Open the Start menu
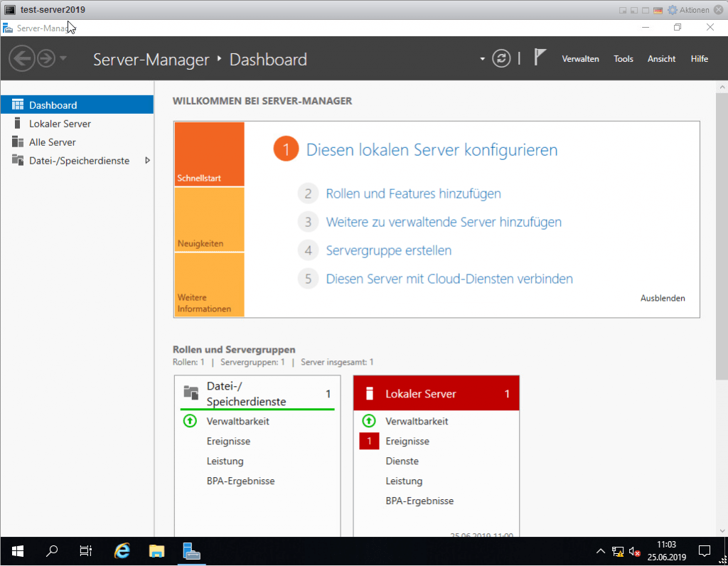Screen dimensions: 728x566 pos(17,551)
